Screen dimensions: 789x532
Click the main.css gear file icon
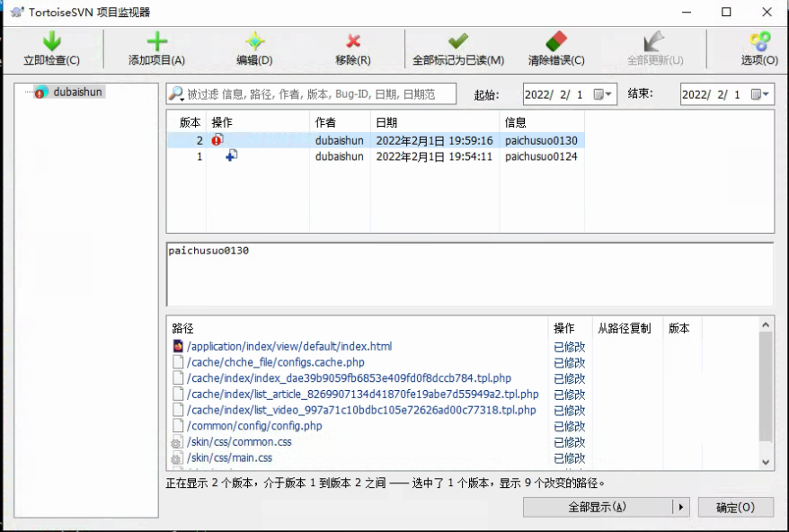[177, 458]
